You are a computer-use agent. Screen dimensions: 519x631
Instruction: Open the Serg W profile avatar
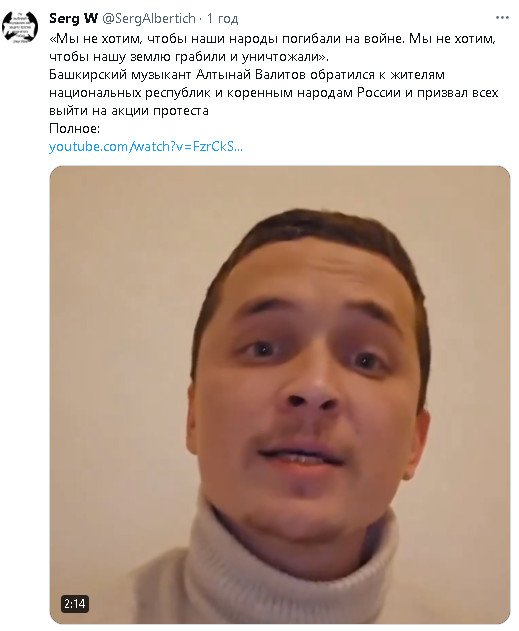pyautogui.click(x=20, y=27)
